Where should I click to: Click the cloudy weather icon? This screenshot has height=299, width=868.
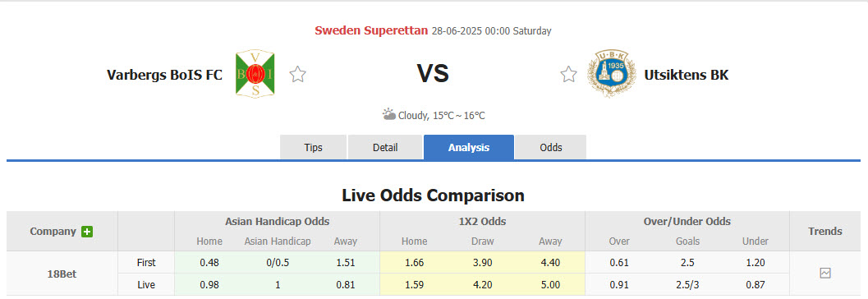pyautogui.click(x=389, y=115)
